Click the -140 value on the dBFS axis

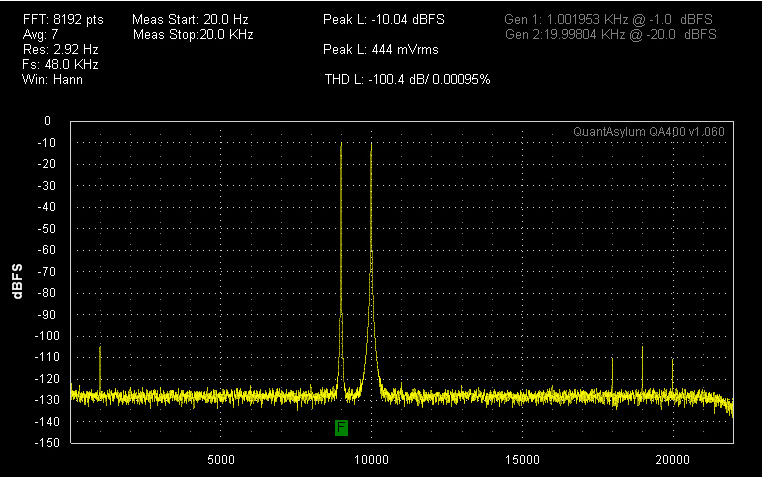coord(47,422)
